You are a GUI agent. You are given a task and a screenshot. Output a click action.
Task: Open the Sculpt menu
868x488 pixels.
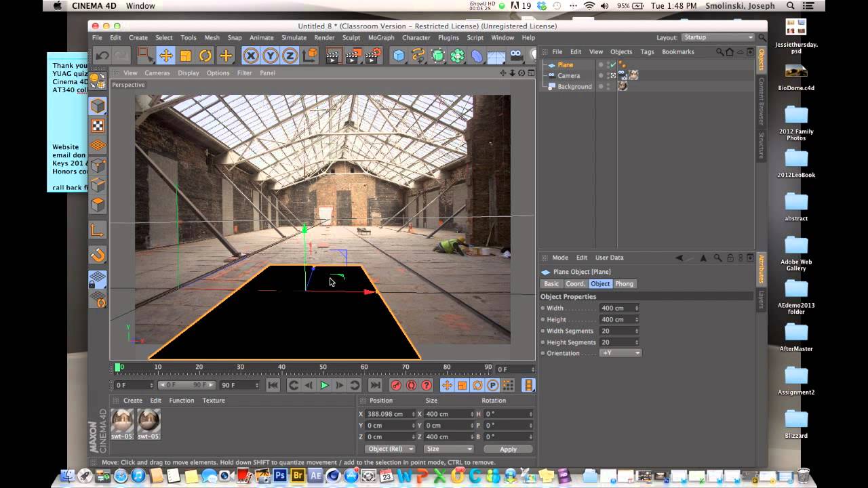point(351,38)
